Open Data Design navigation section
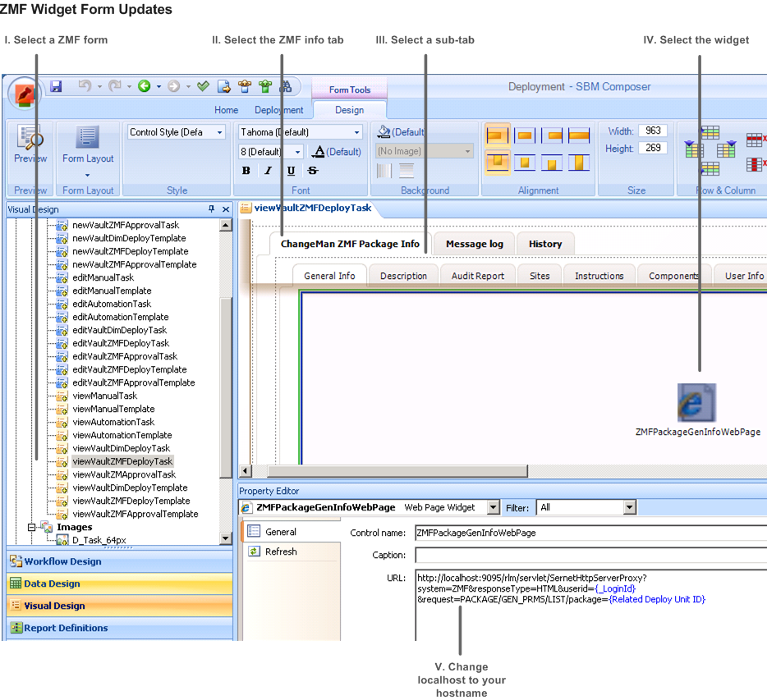The height and width of the screenshot is (700, 767). tap(120, 583)
